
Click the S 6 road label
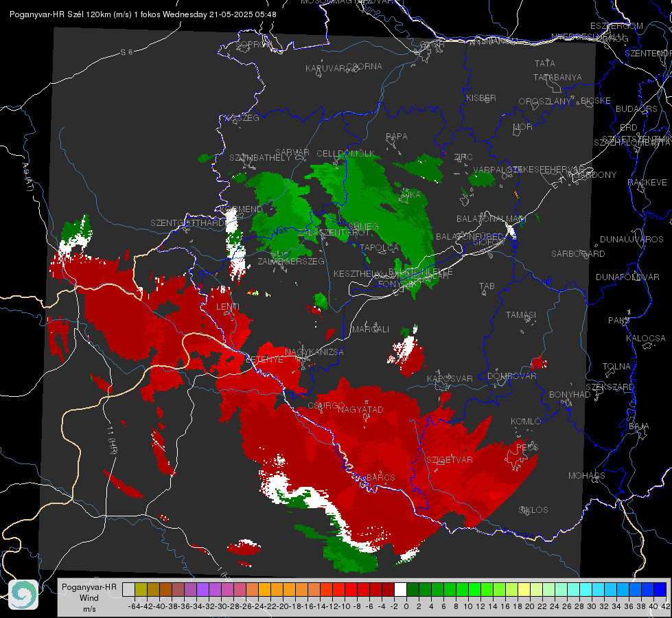(x=126, y=52)
